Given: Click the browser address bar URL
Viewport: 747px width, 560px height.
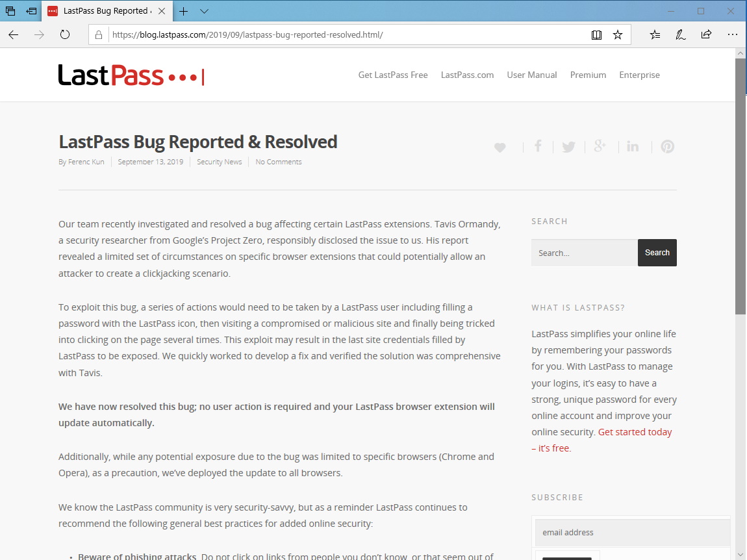Looking at the screenshot, I should pos(247,35).
